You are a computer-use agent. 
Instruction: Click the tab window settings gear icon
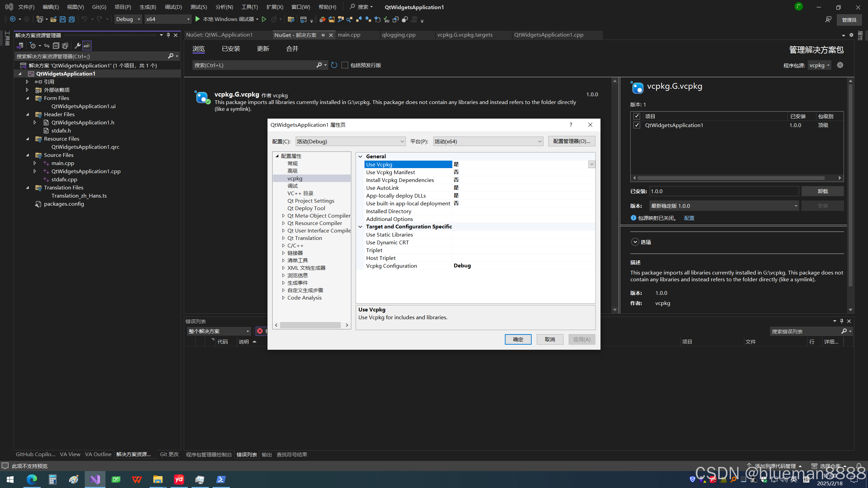[851, 35]
